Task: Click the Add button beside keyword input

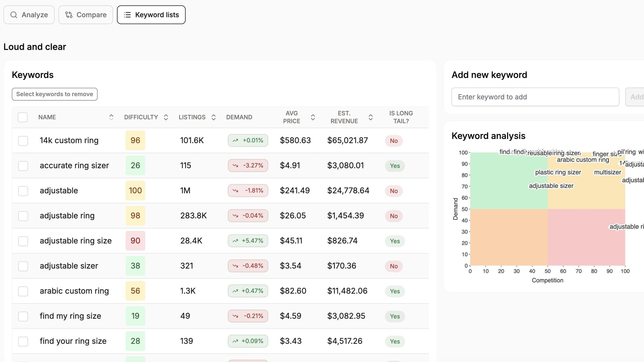Action: pyautogui.click(x=635, y=97)
